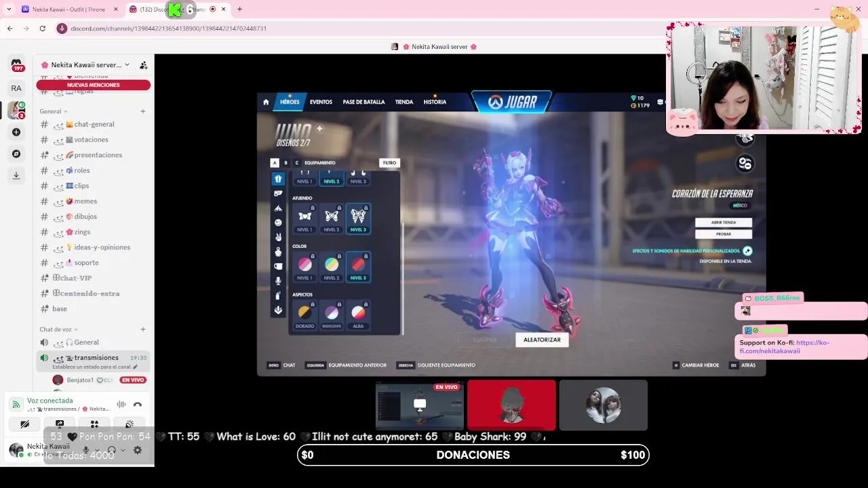
Task: Mute microphone in user panel
Action: pos(85,450)
